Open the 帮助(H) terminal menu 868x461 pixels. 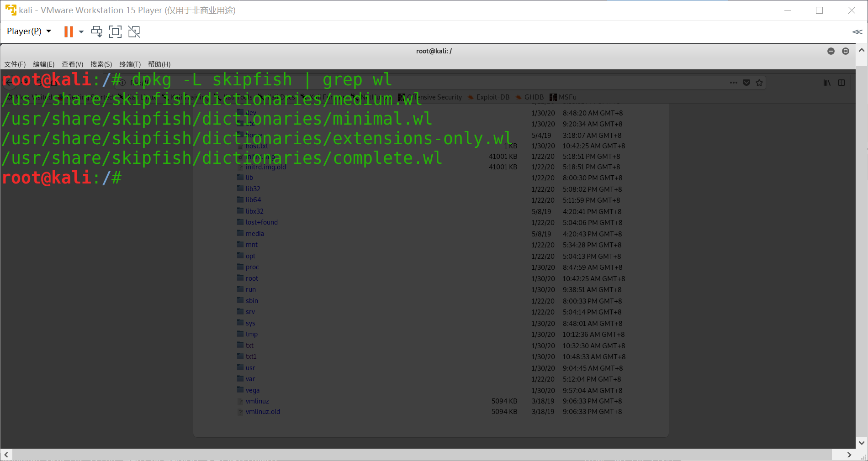tap(159, 64)
